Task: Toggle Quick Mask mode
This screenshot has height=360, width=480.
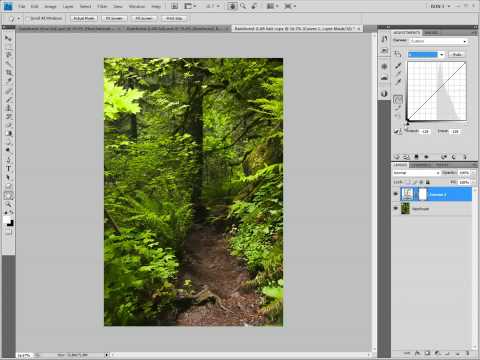Action: pos(8,232)
